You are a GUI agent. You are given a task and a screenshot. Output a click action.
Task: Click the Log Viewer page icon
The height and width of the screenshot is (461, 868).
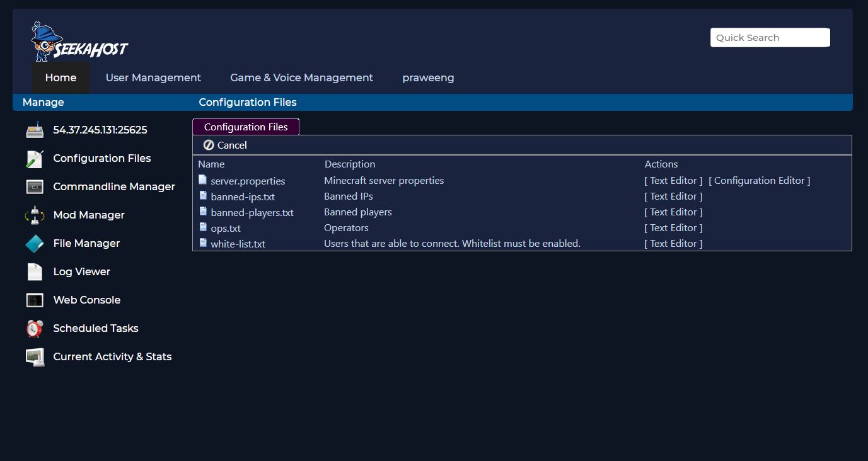pyautogui.click(x=35, y=272)
